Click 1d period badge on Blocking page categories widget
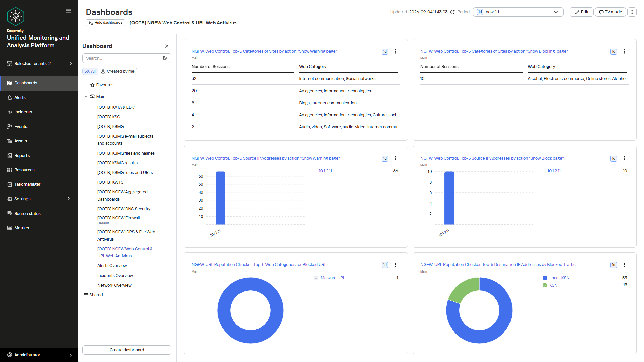Screen dimensions: 644x362 click(613, 52)
